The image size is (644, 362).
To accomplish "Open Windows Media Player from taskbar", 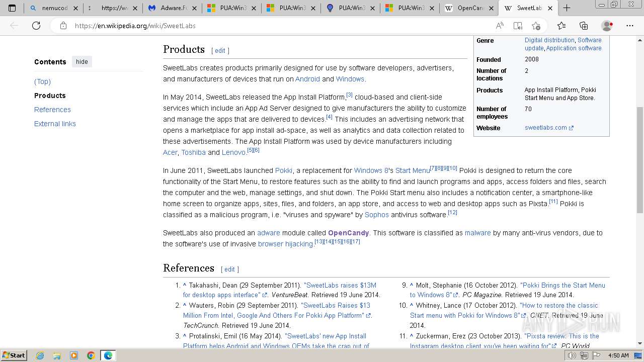I will click(74, 355).
